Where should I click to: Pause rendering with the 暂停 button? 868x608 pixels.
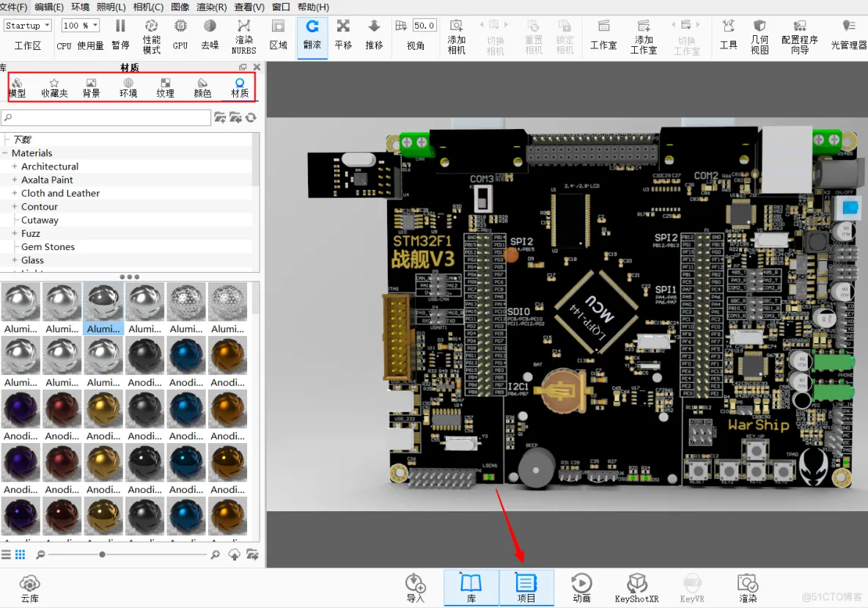tap(120, 34)
